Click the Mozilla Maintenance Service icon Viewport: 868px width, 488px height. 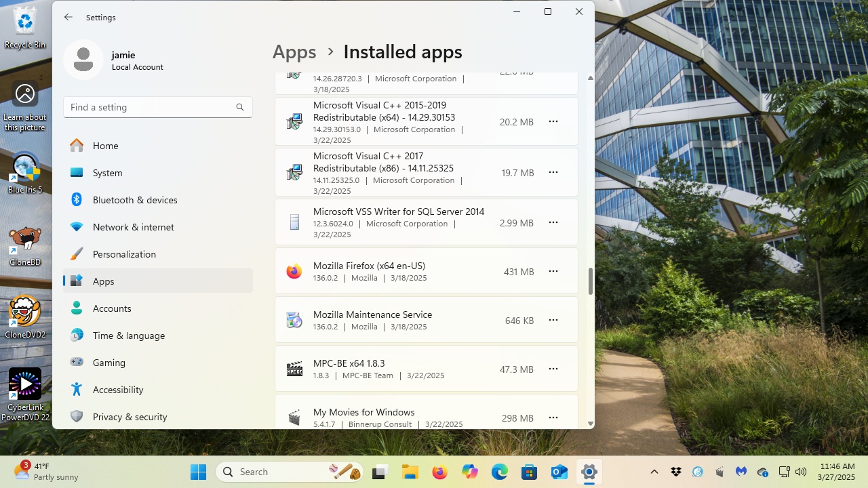294,321
